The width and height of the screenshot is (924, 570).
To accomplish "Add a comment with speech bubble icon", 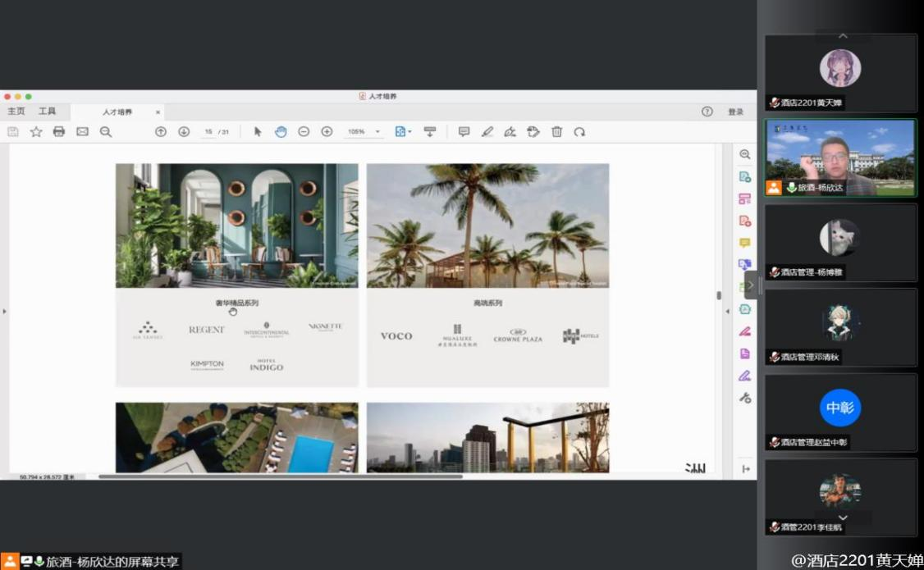I will pyautogui.click(x=464, y=131).
